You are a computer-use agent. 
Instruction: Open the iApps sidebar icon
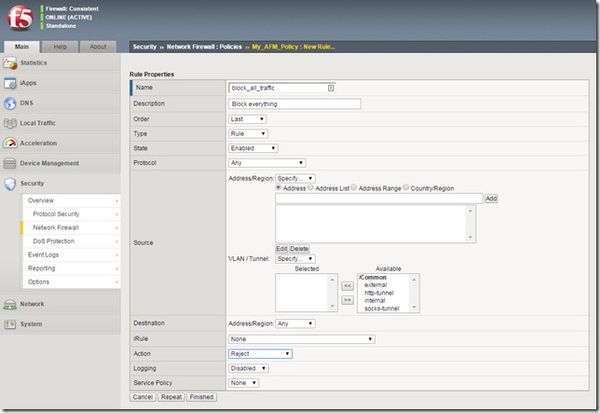point(11,83)
